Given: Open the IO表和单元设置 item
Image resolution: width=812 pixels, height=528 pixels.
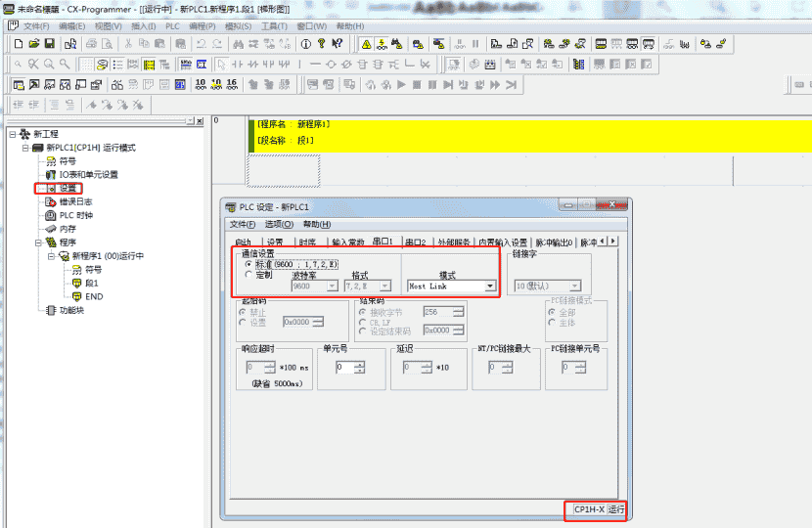Looking at the screenshot, I should pyautogui.click(x=88, y=174).
